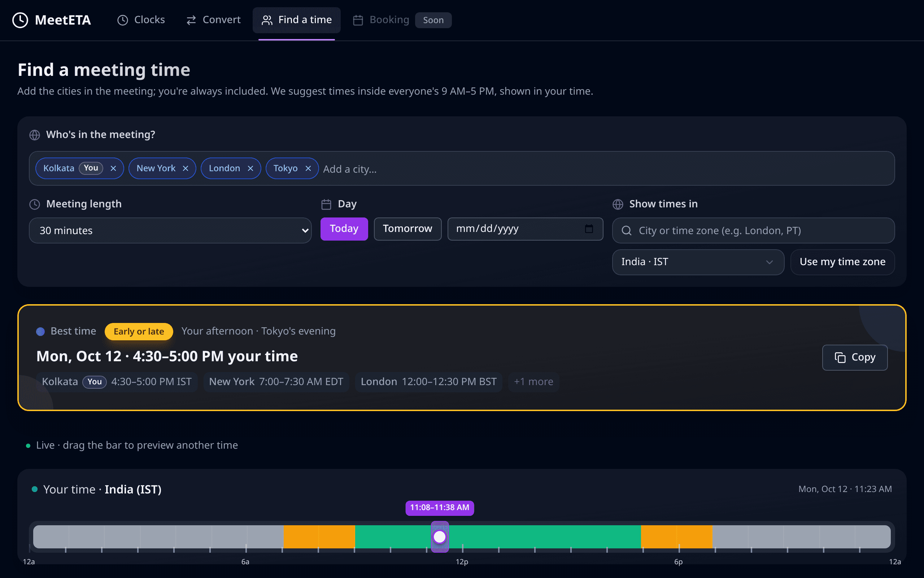Remove London chip with its X
Viewport: 924px width, 578px height.
[x=250, y=168]
